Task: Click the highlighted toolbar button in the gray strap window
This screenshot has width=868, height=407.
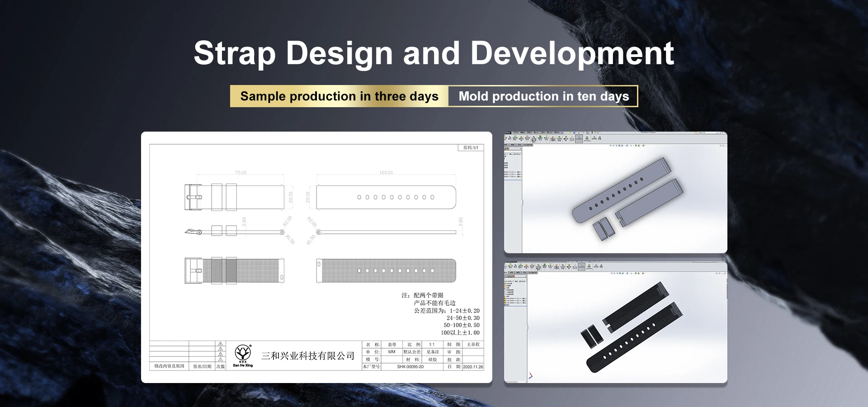Action: point(579,139)
